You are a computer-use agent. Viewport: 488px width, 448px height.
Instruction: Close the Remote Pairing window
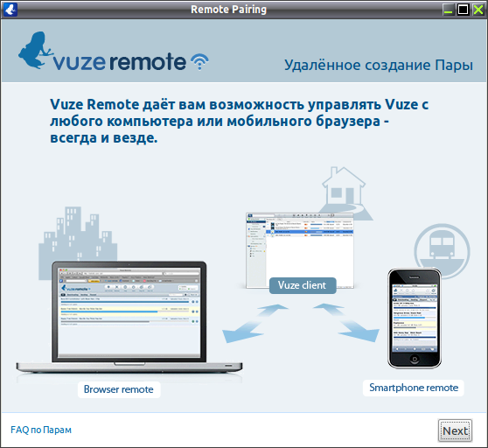coord(478,10)
